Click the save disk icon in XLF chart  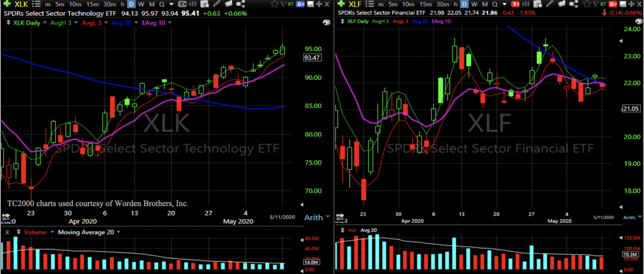[x=623, y=4]
